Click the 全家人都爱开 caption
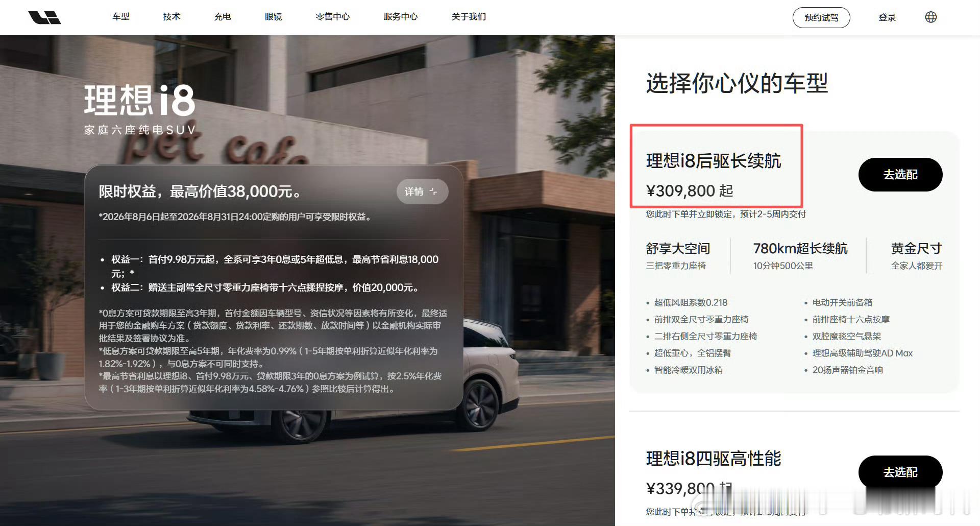Screen dimensions: 980x526 917,266
